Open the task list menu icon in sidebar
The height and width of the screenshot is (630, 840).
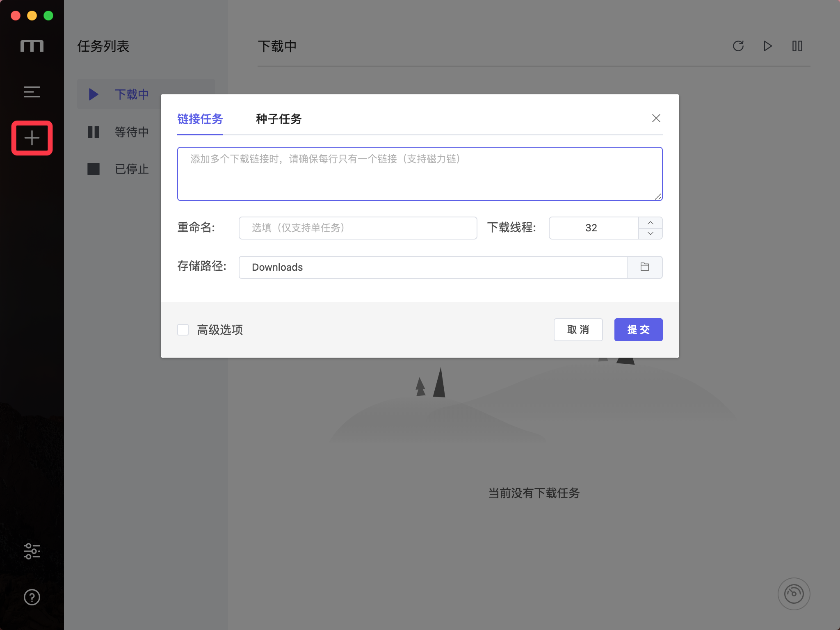pyautogui.click(x=32, y=92)
